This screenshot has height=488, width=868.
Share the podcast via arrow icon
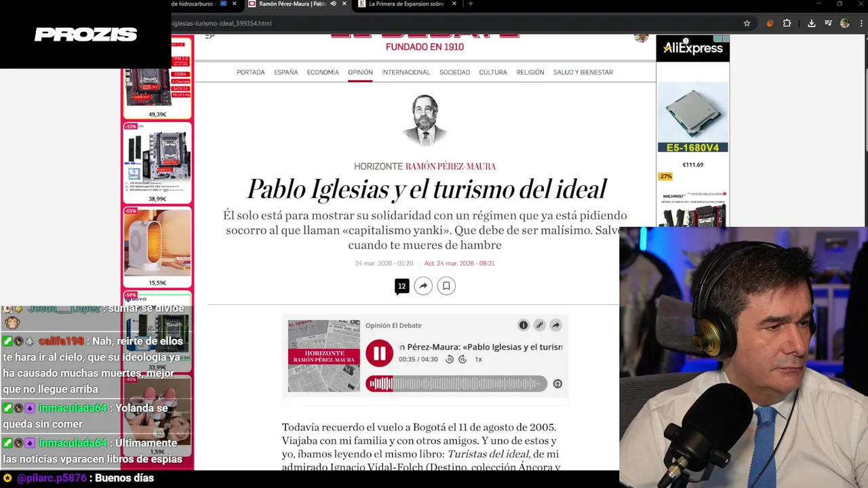tap(555, 325)
